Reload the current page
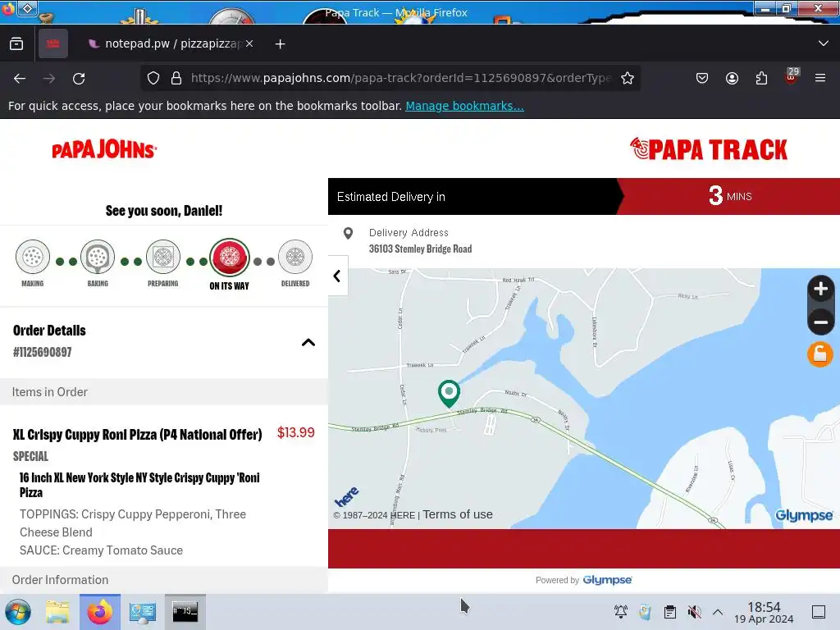The width and height of the screenshot is (840, 630). coord(79,78)
